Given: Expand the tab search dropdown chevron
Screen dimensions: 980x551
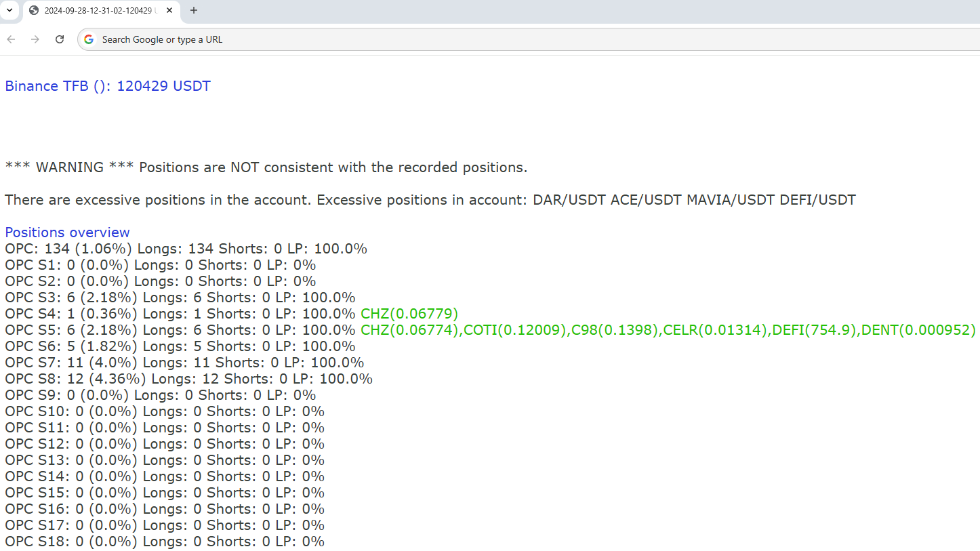Looking at the screenshot, I should pyautogui.click(x=9, y=10).
